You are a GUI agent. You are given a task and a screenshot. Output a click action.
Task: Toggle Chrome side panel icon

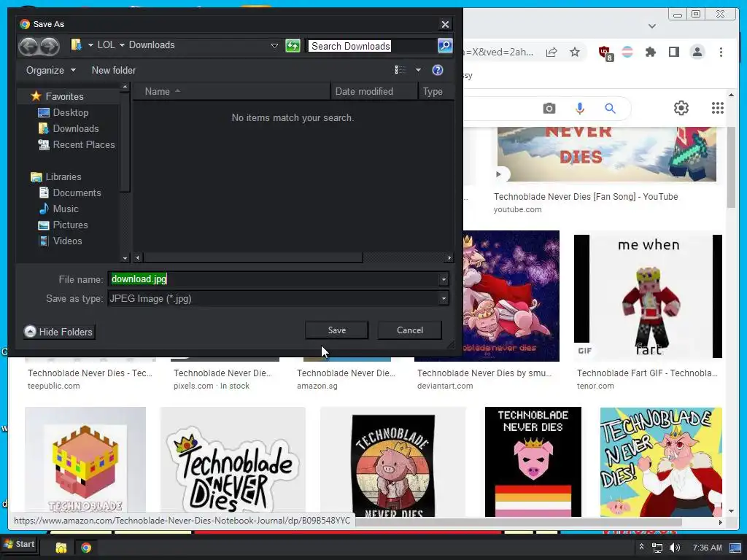(673, 52)
